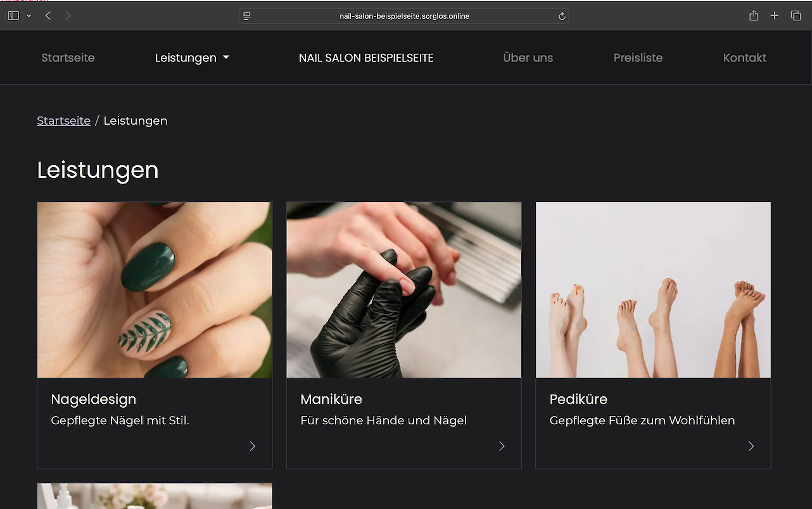
Task: Reload the page with the refresh icon
Action: click(x=561, y=16)
